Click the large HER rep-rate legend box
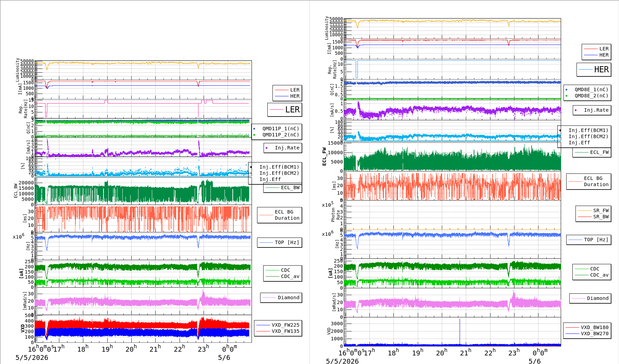The image size is (619, 364). click(x=594, y=70)
